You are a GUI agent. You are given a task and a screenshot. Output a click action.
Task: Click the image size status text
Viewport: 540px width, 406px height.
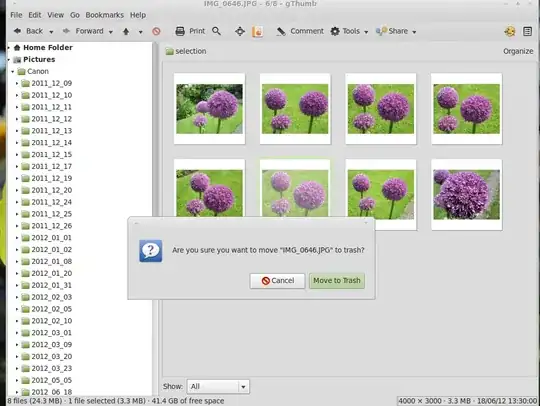pyautogui.click(x=467, y=401)
